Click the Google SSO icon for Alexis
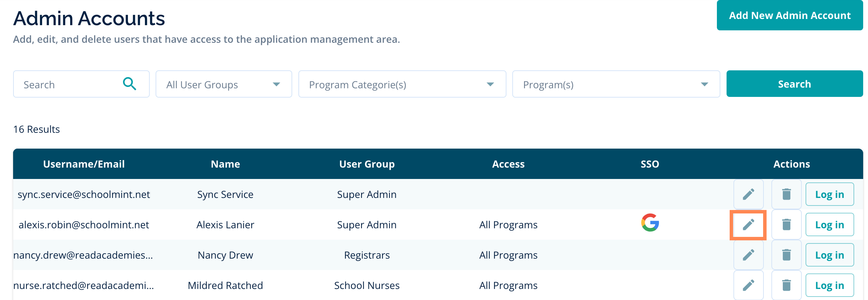This screenshot has height=300, width=868. pyautogui.click(x=650, y=223)
